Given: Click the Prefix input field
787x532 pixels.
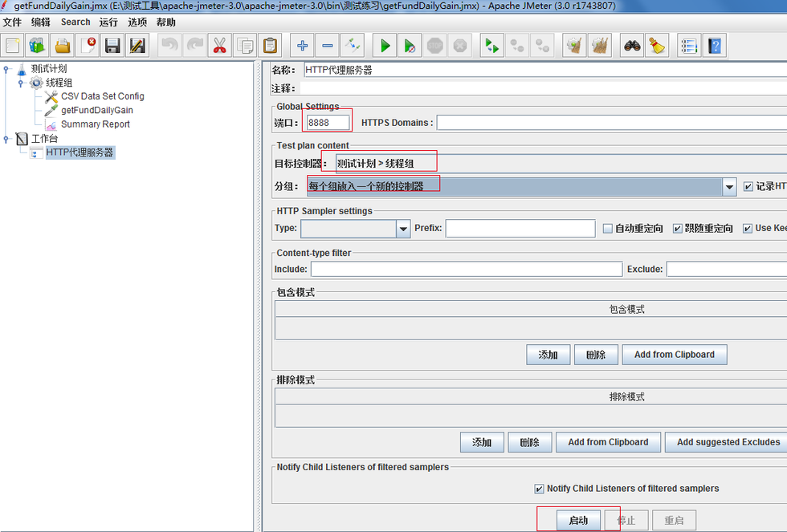Looking at the screenshot, I should tap(520, 228).
